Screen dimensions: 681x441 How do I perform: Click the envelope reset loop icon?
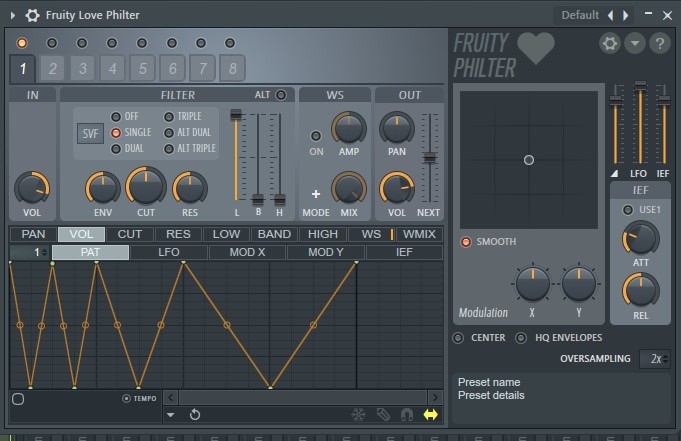(x=195, y=414)
